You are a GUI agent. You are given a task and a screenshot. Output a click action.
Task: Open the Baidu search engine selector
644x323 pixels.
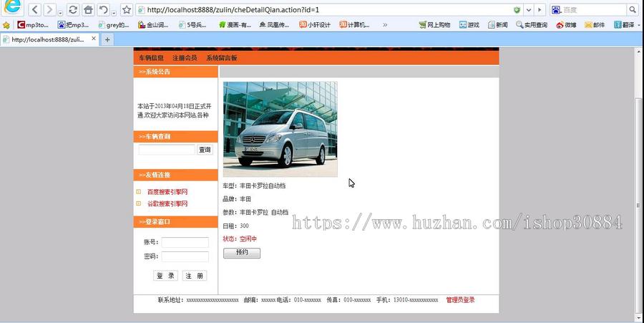556,10
